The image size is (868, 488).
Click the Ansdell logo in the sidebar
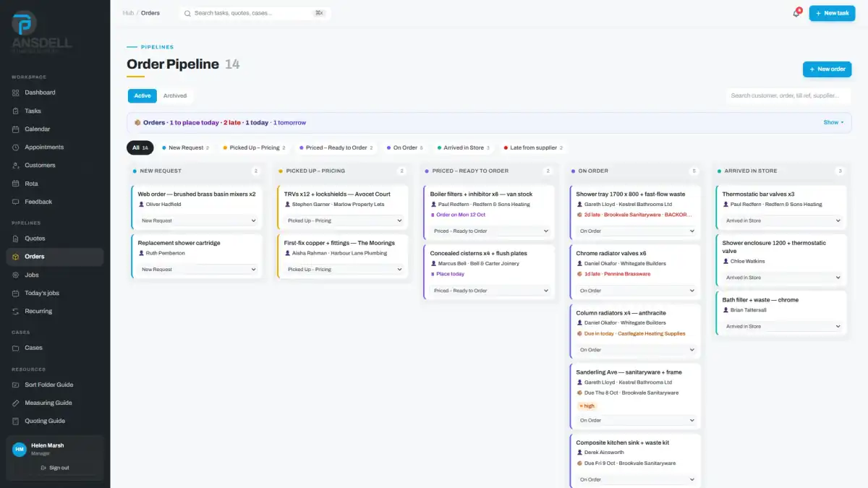[41, 30]
